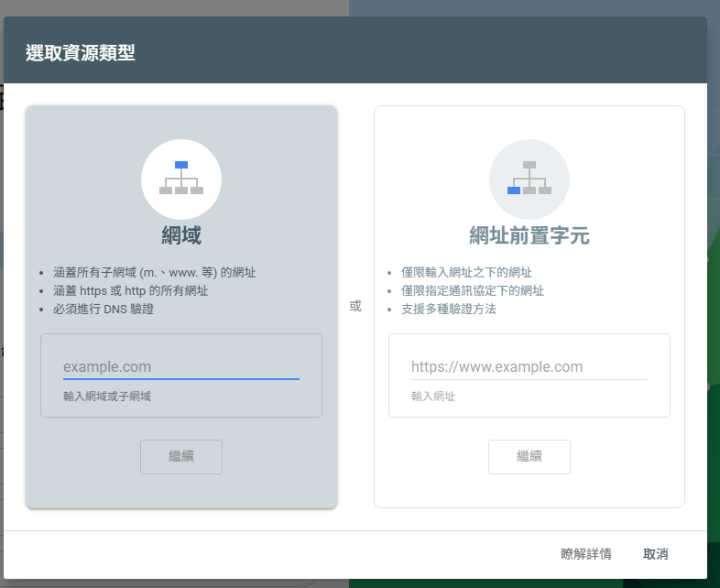720x588 pixels.
Task: Open the 瞭解詳情 learn more link
Action: pyautogui.click(x=586, y=554)
